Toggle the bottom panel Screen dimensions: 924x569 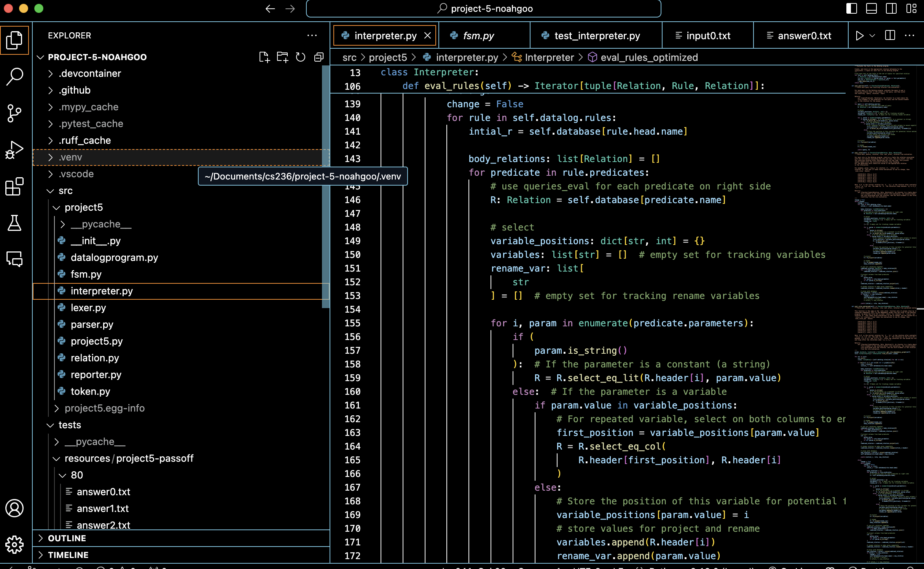coord(871,8)
